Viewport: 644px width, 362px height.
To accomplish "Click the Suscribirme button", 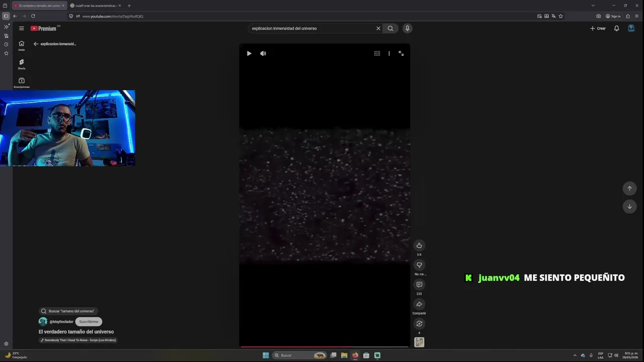I will coord(89,322).
